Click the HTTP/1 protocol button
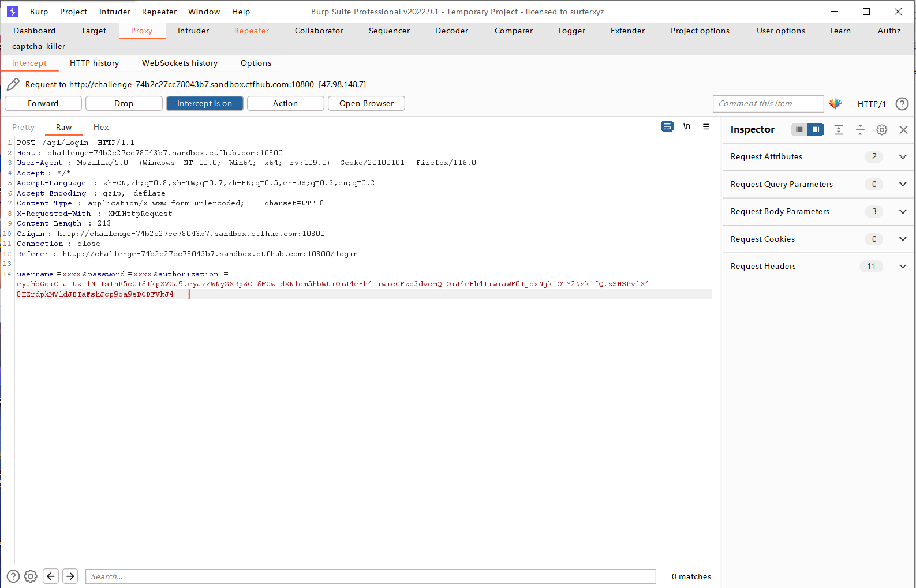 point(872,104)
